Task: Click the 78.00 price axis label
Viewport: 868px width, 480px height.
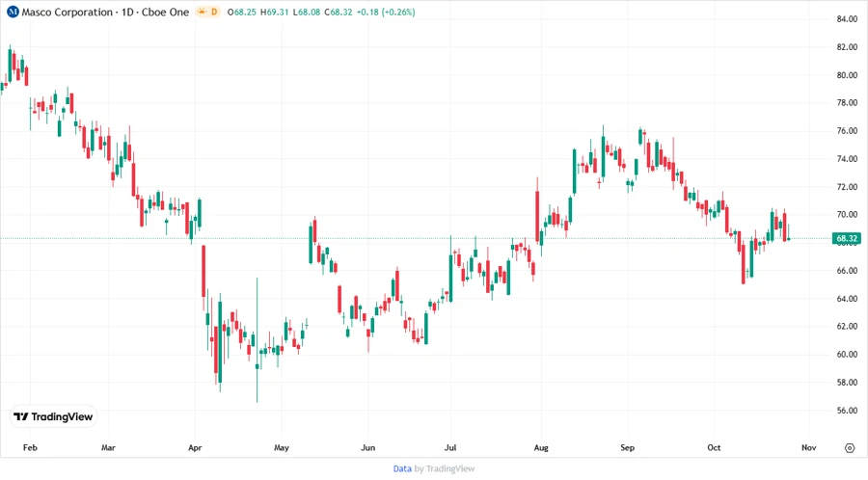Action: (x=847, y=103)
